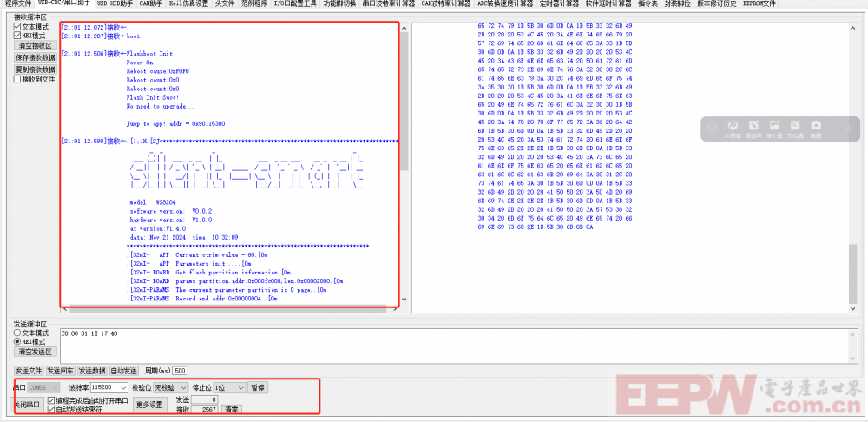Click the 复制接收数据 button
The height and width of the screenshot is (422, 868).
pos(35,69)
